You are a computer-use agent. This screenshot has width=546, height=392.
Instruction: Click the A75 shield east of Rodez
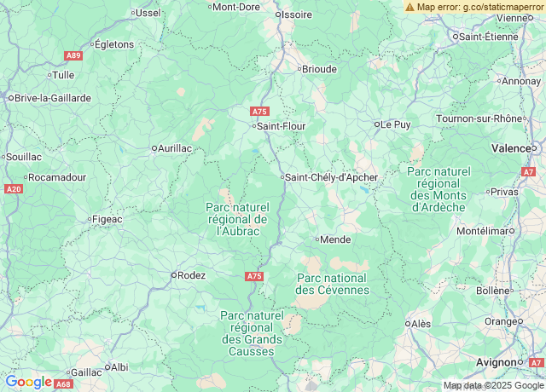point(254,276)
